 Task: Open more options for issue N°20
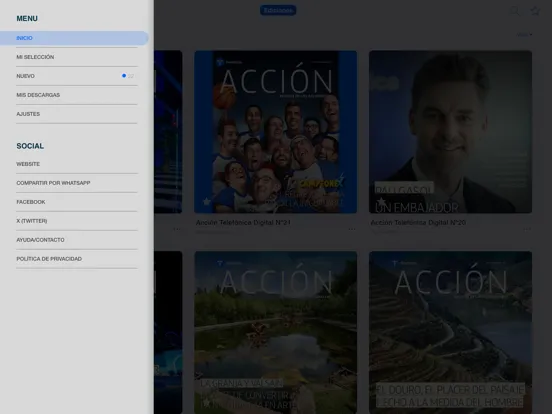tap(527, 229)
